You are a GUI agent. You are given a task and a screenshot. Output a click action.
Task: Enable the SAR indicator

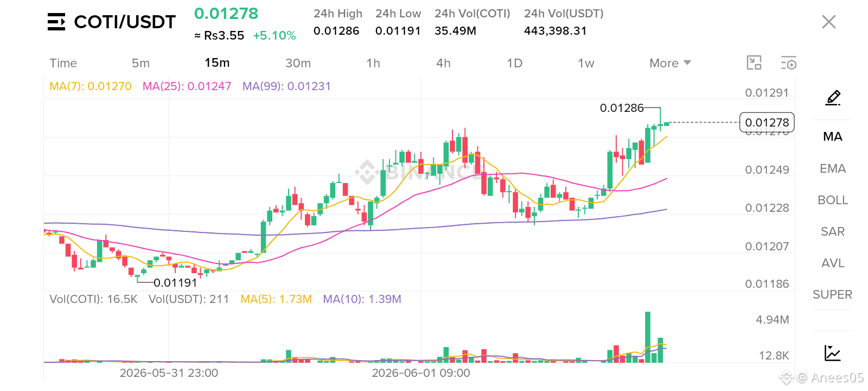click(x=832, y=231)
